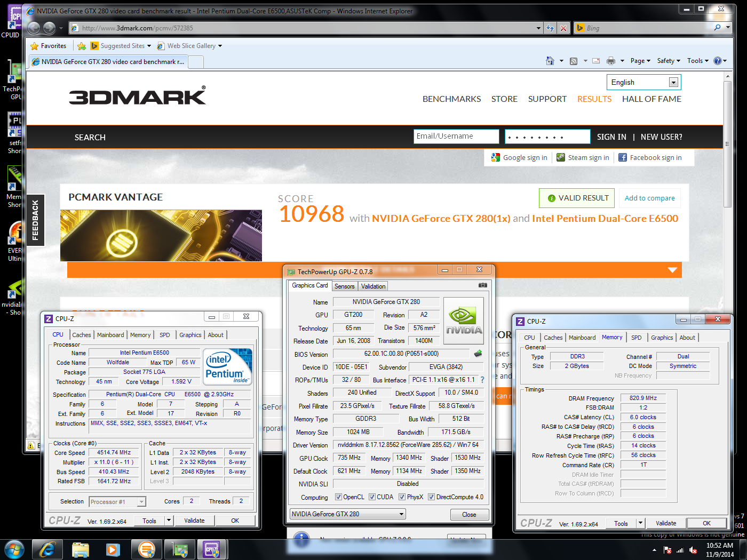Click the Email/Username input field
The height and width of the screenshot is (560, 747).
pyautogui.click(x=456, y=137)
